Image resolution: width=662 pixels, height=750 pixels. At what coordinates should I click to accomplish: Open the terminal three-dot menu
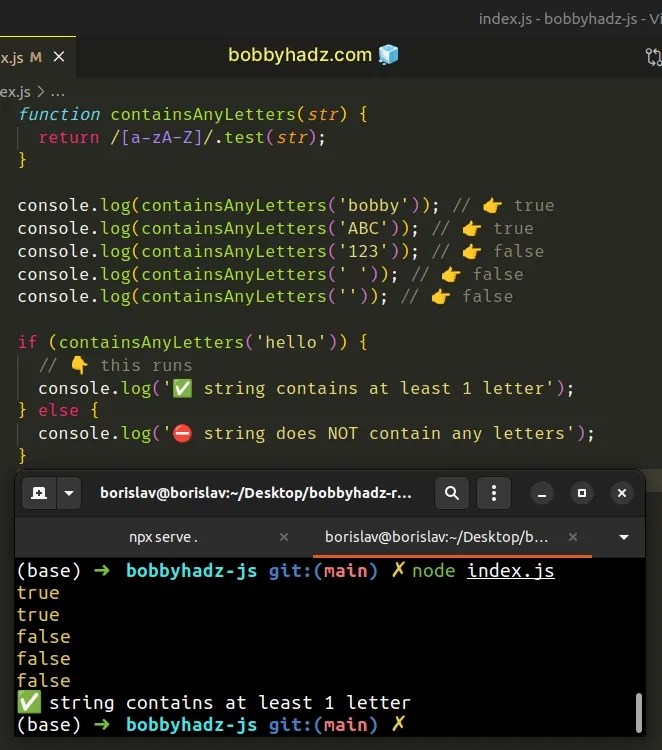click(x=494, y=493)
